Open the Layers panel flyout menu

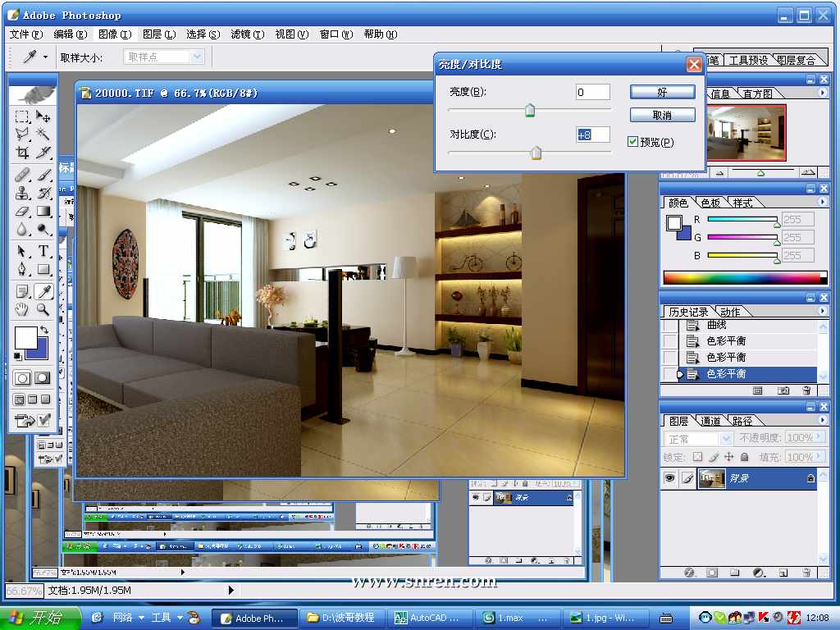[x=822, y=420]
